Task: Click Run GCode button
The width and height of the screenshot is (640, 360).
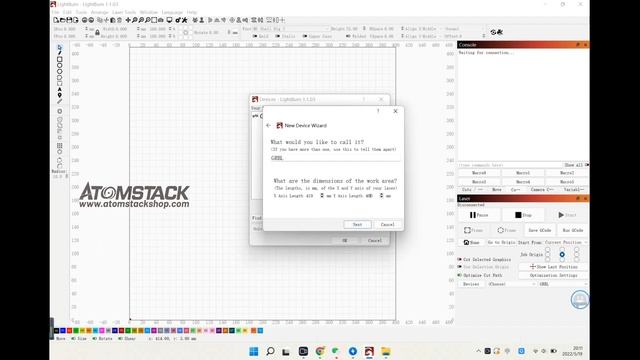Action: click(x=573, y=230)
